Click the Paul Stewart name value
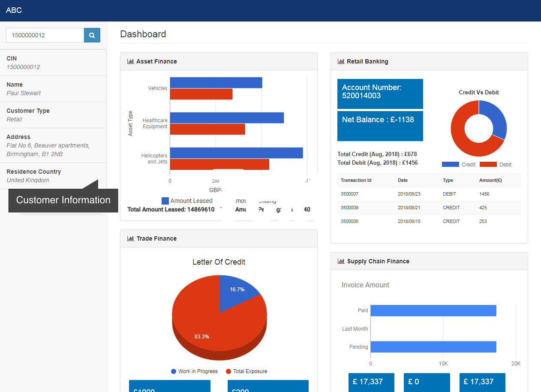541x392 pixels. coord(24,93)
